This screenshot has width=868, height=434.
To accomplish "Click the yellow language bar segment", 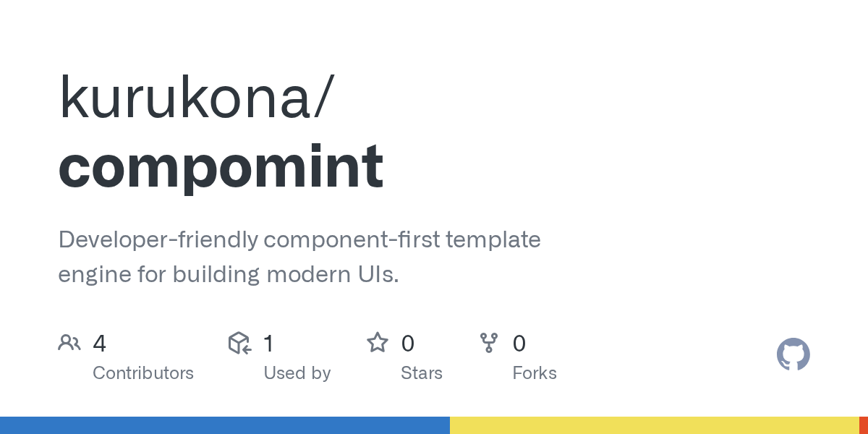I will pos(654,425).
